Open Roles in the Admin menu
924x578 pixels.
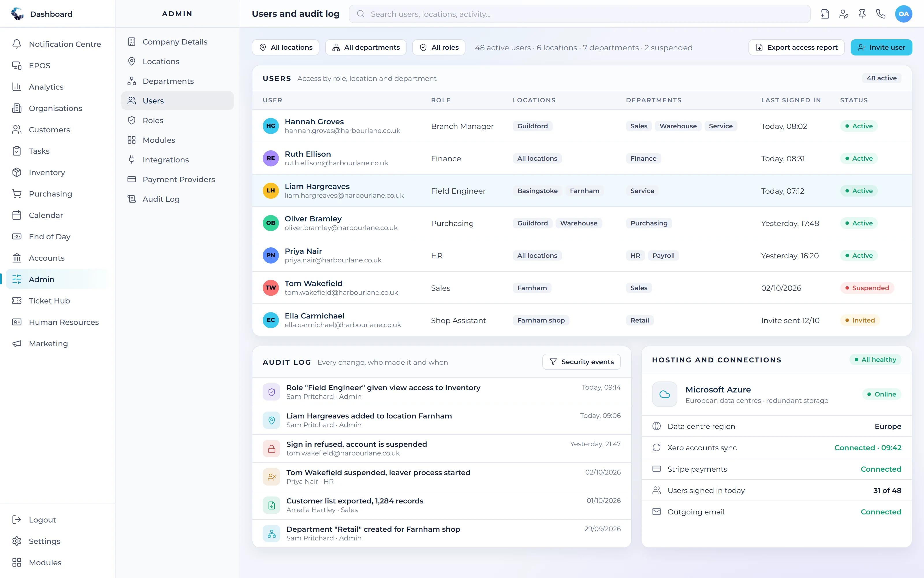click(x=178, y=121)
